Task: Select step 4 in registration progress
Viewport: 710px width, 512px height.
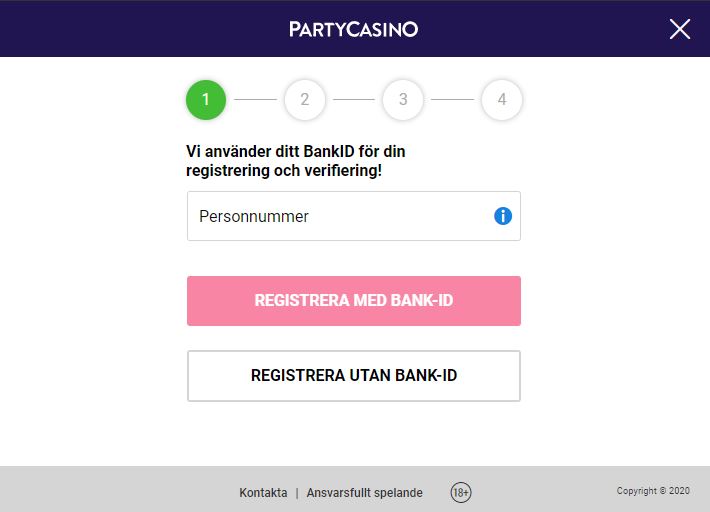Action: [x=502, y=100]
